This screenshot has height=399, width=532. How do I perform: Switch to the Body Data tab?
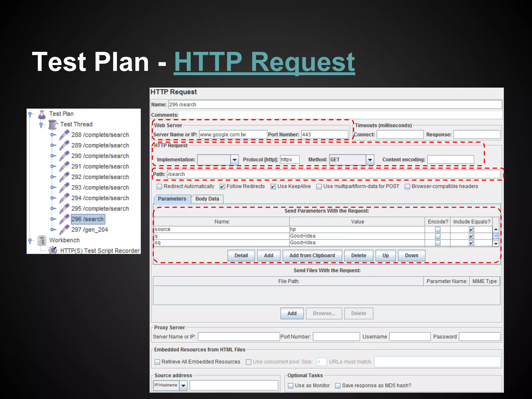(x=207, y=199)
